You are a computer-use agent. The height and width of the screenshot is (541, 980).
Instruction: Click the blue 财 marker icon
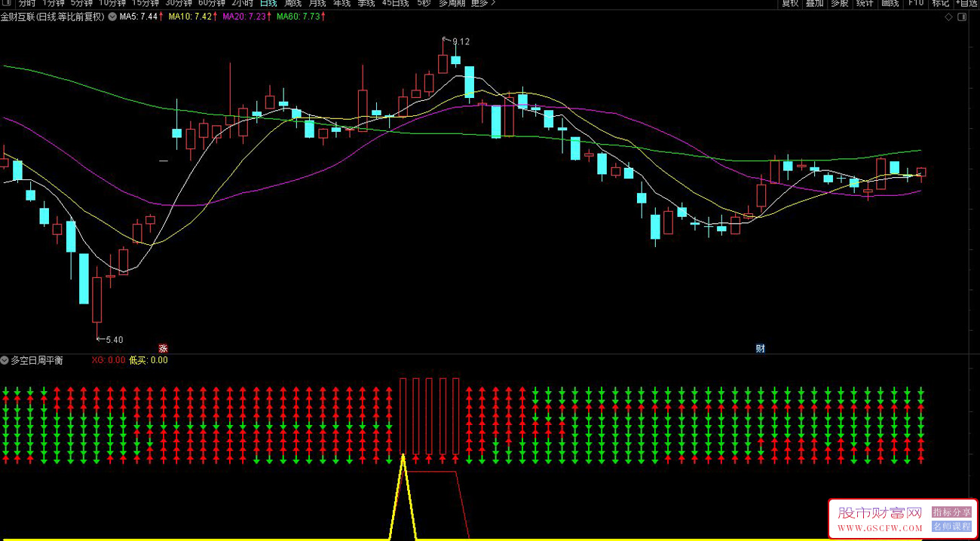click(x=761, y=348)
